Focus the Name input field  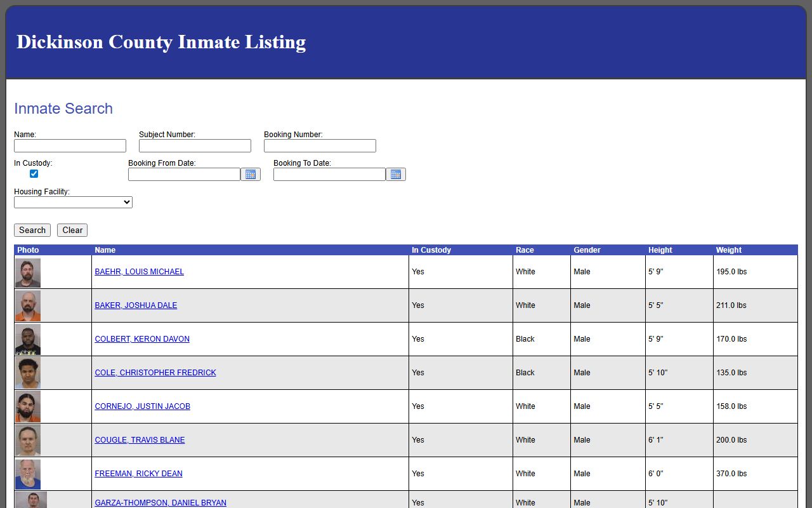tap(70, 145)
